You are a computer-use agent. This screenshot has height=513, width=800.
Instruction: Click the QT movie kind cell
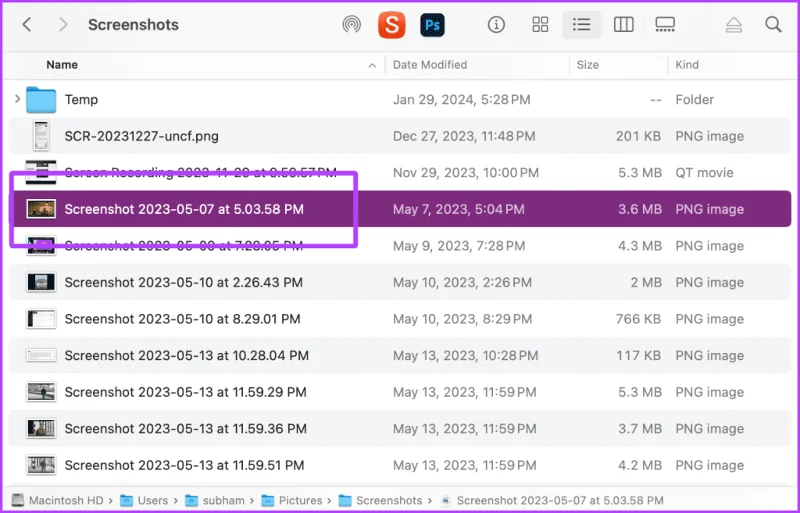coord(704,173)
